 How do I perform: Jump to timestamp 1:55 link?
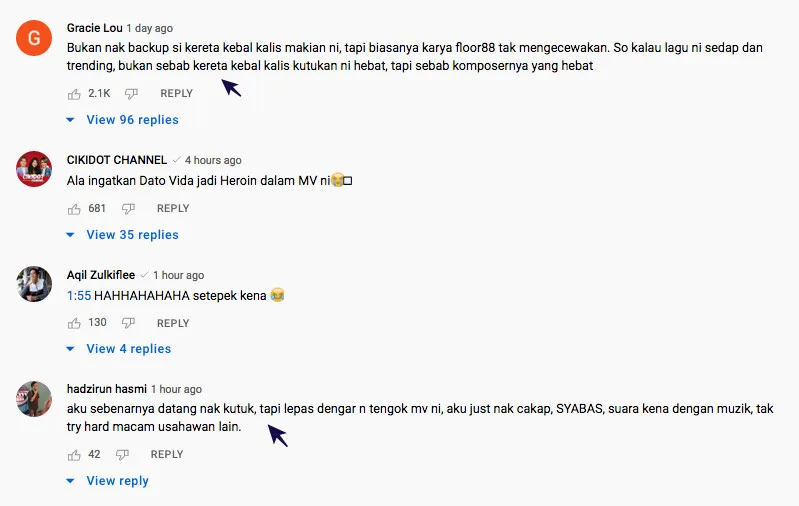point(79,296)
